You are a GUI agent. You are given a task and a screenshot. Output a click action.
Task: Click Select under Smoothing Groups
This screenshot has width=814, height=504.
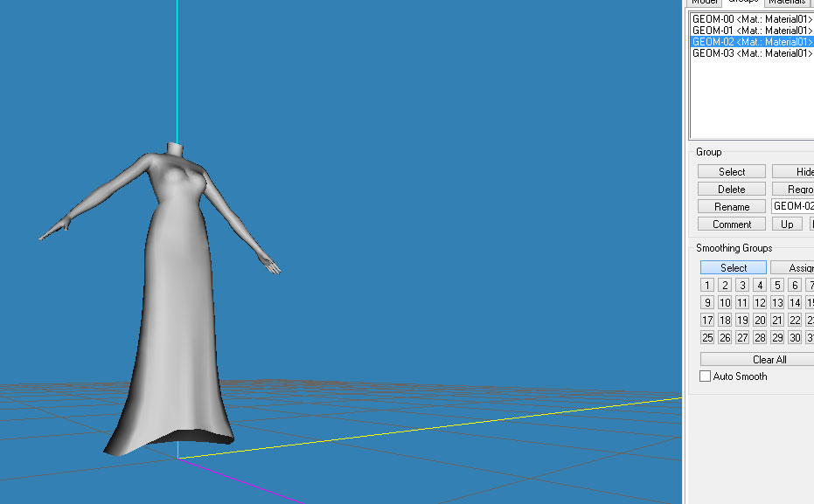click(733, 267)
